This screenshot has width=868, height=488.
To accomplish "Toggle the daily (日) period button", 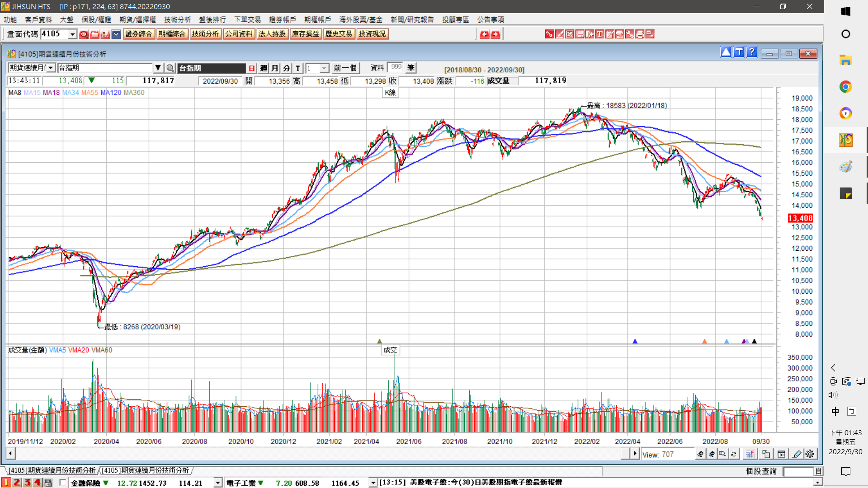I will (x=252, y=68).
